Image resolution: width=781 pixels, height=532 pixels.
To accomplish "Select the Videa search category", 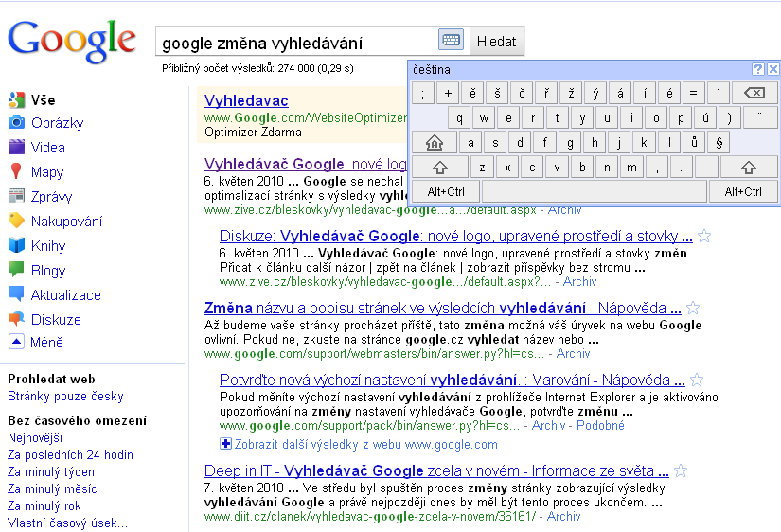I will (x=48, y=148).
